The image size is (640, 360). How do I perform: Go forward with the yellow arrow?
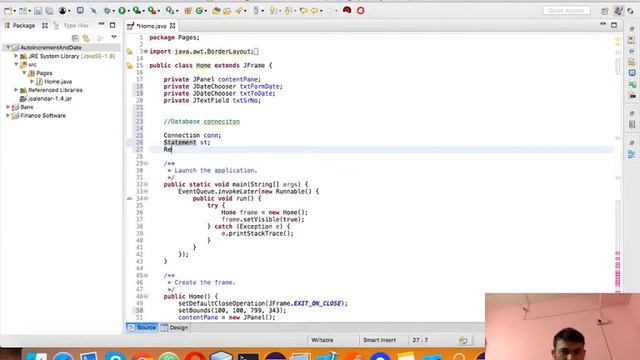(314, 11)
